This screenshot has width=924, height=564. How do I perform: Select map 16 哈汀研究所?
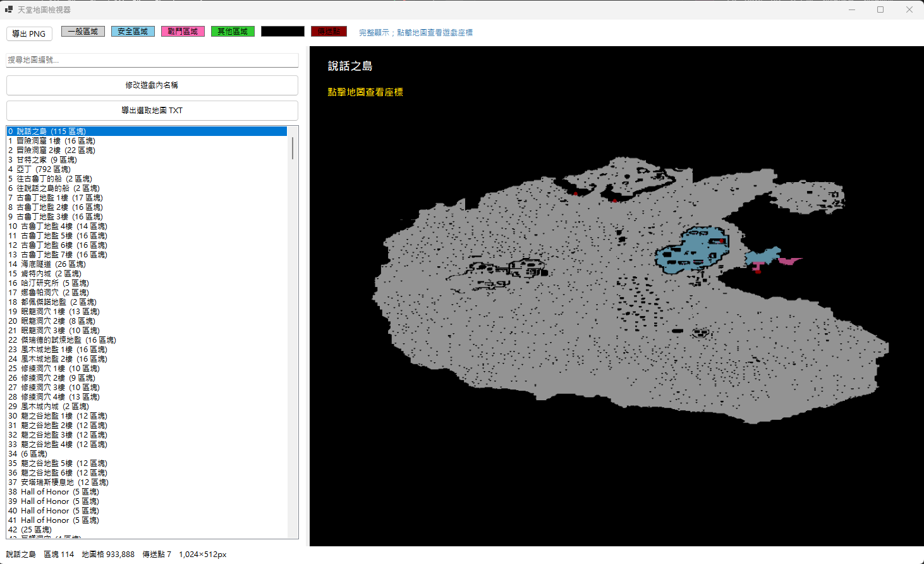click(x=147, y=283)
